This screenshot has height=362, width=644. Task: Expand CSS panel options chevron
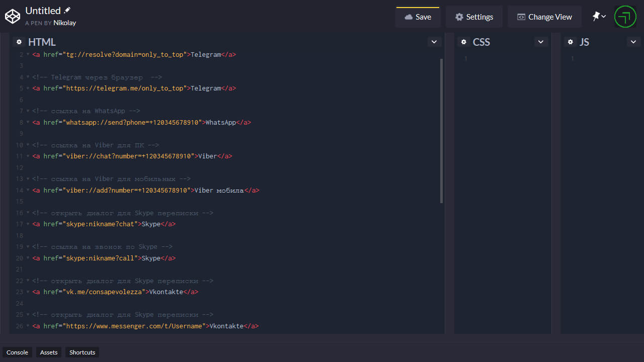pyautogui.click(x=541, y=42)
